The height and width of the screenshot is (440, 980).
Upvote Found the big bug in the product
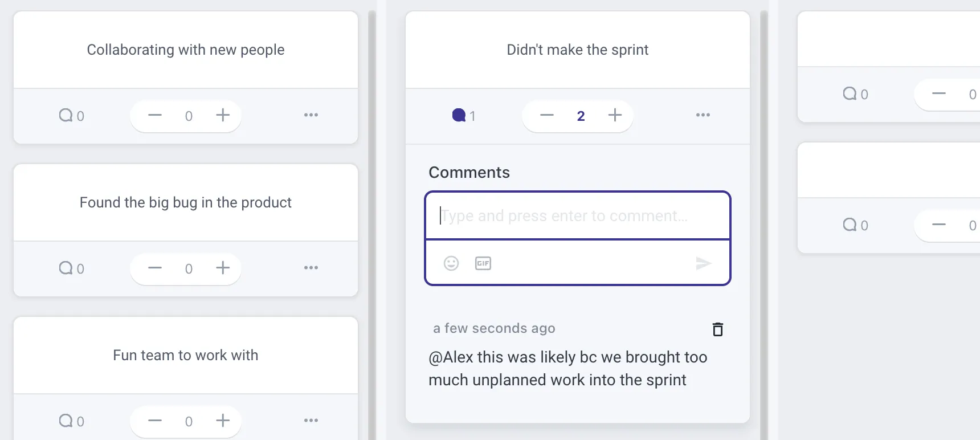[x=222, y=268]
